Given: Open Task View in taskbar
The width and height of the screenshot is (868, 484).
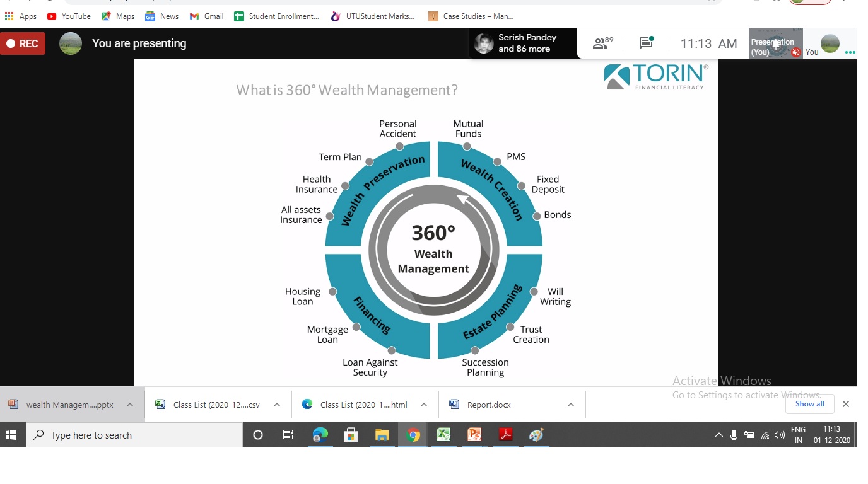Looking at the screenshot, I should [x=288, y=435].
